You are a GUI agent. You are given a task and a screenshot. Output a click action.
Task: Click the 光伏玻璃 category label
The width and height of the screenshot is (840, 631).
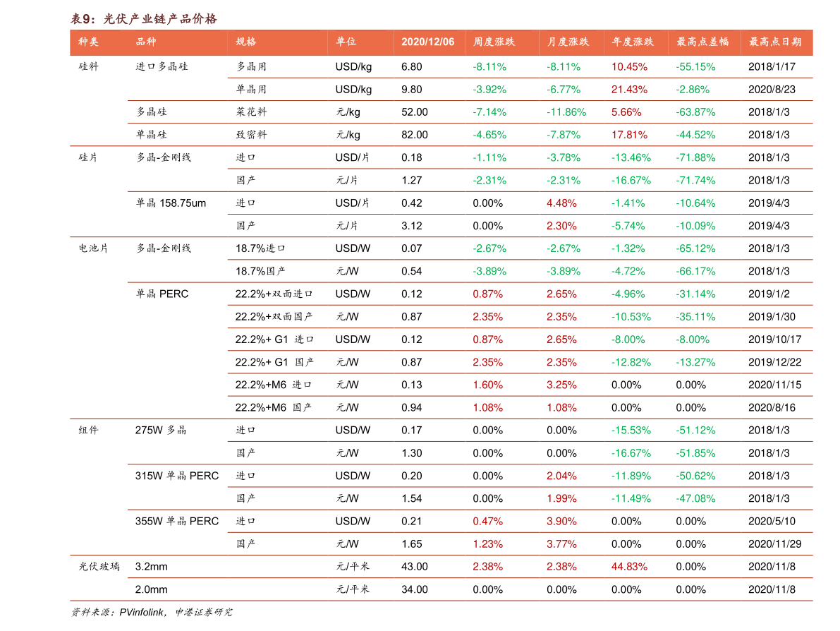(x=99, y=567)
